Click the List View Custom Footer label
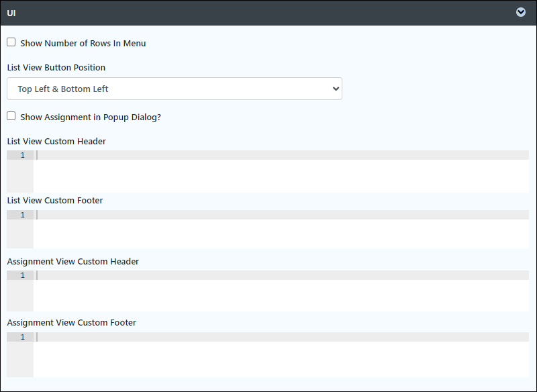The width and height of the screenshot is (537, 392). click(55, 201)
